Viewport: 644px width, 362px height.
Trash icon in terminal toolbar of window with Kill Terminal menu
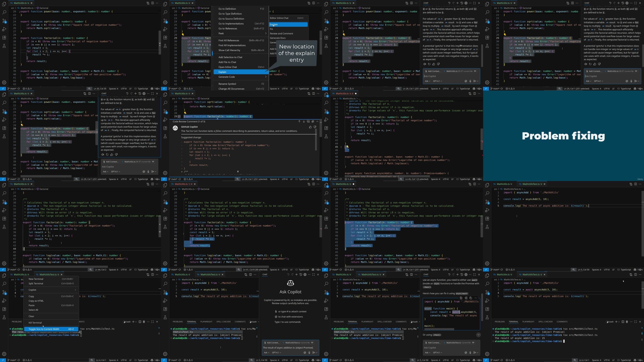(144, 322)
